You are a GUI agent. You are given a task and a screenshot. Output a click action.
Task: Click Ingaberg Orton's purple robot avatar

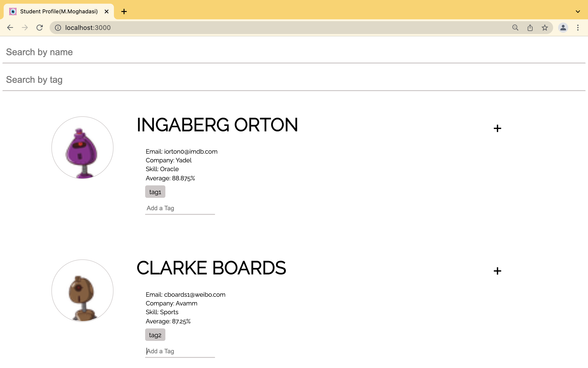[x=82, y=147]
